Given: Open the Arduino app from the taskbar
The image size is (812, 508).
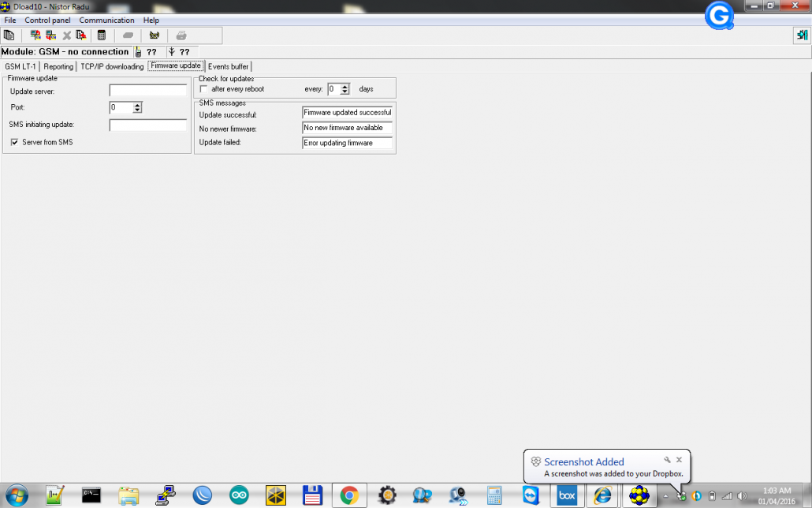Looking at the screenshot, I should pos(239,495).
